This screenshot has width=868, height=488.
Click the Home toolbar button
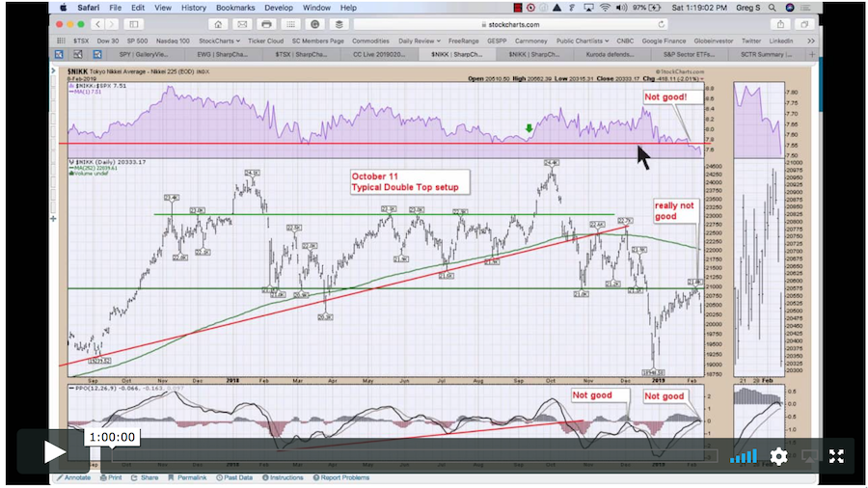(218, 24)
